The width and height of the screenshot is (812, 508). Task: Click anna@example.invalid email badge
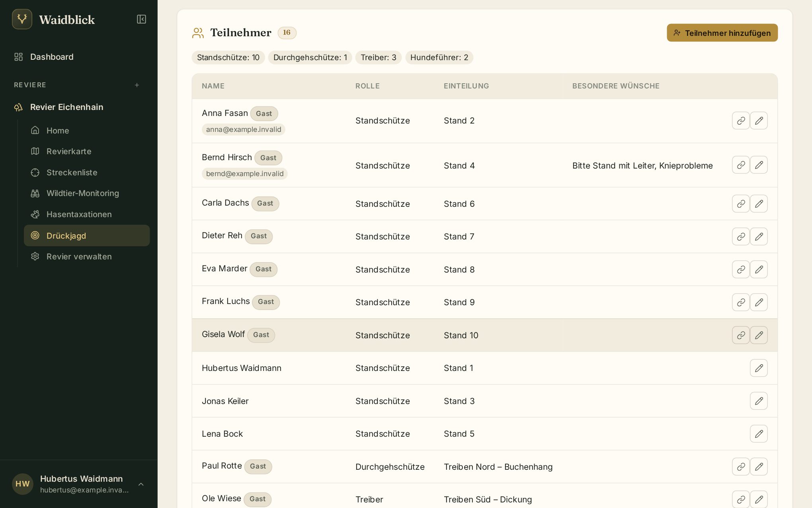(244, 129)
